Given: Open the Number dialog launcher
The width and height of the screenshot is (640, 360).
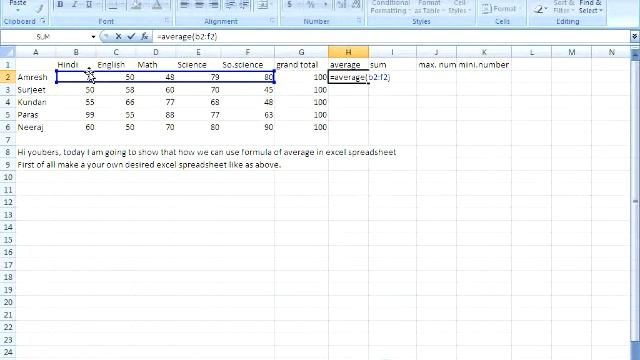Looking at the screenshot, I should (359, 20).
